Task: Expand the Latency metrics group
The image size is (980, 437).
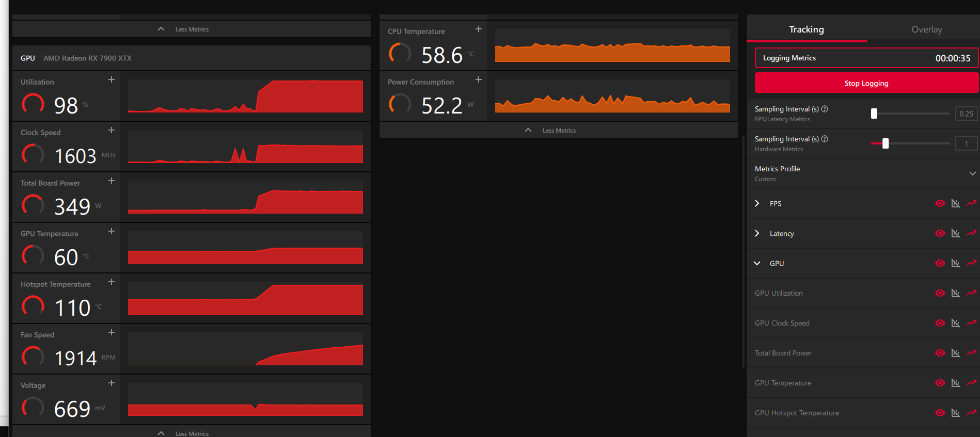Action: click(757, 233)
